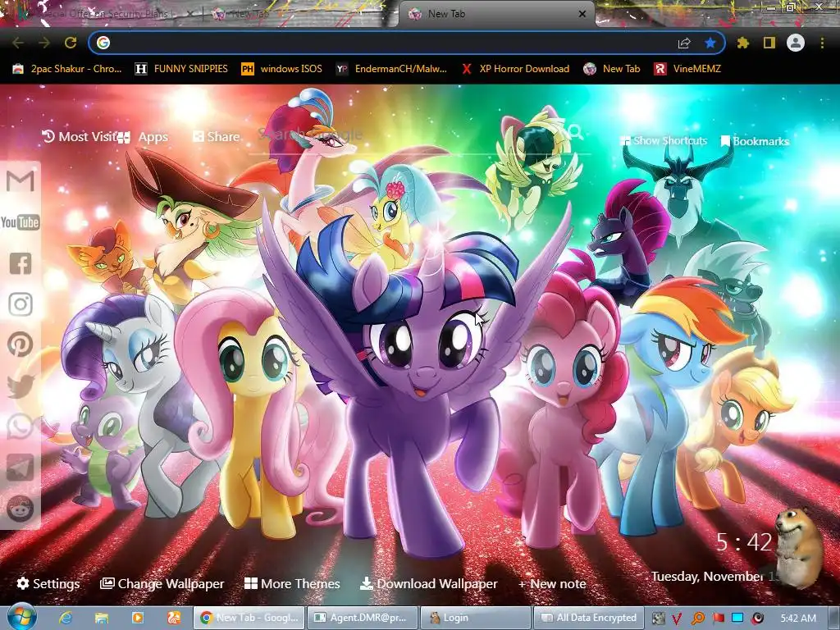Open the Bookmarks panel on page
The image size is (840, 630).
tap(755, 141)
